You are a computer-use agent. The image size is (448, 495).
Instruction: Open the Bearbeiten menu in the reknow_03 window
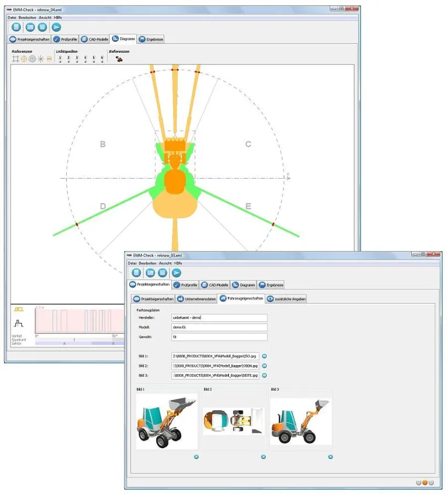[147, 263]
